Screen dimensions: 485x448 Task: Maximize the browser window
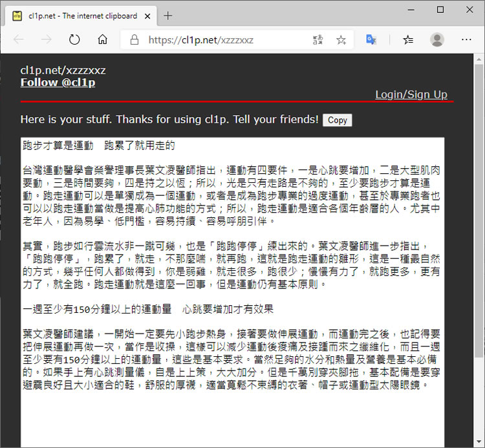pos(440,10)
